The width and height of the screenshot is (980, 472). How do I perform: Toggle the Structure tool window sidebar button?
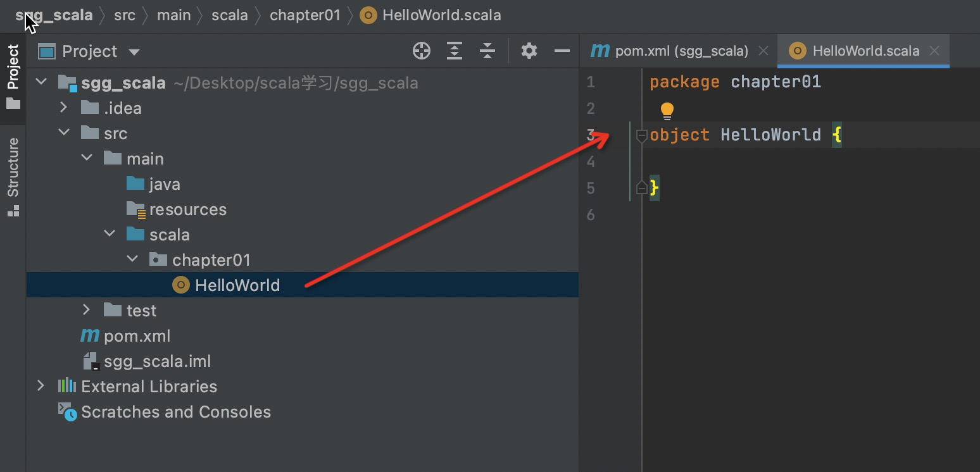13,177
